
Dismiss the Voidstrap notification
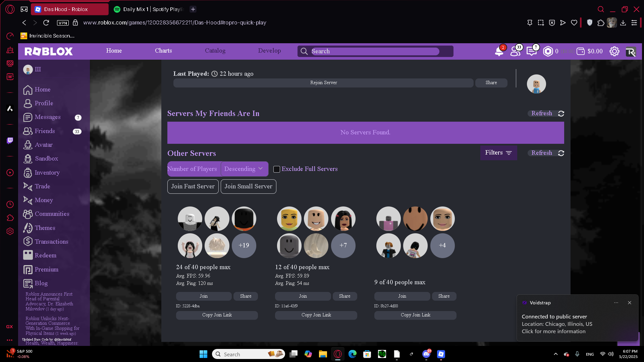[630, 303]
